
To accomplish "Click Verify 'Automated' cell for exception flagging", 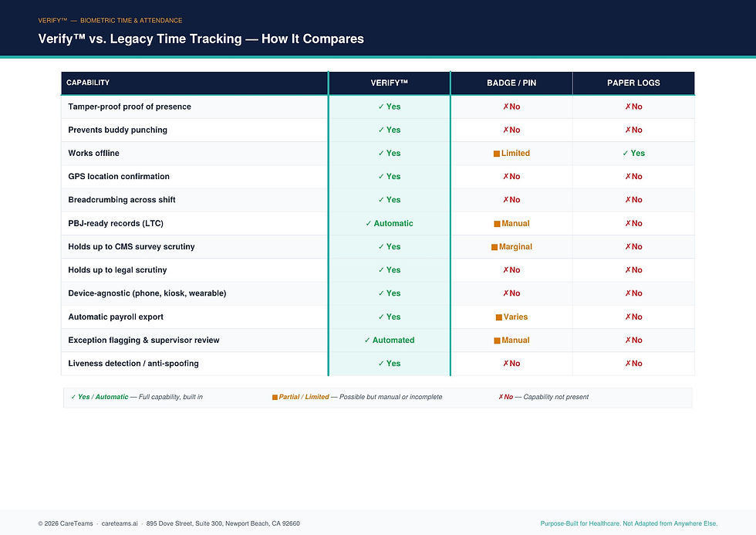I will coord(389,340).
